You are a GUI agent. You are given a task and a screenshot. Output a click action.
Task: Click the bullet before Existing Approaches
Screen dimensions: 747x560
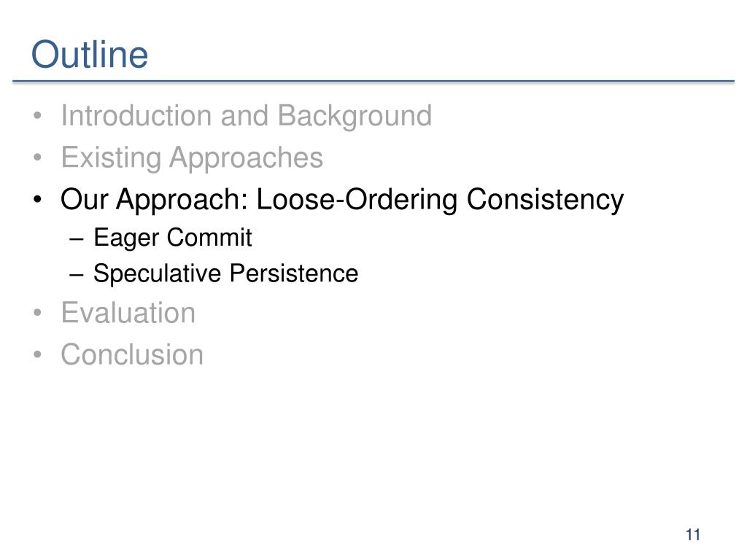(x=38, y=157)
